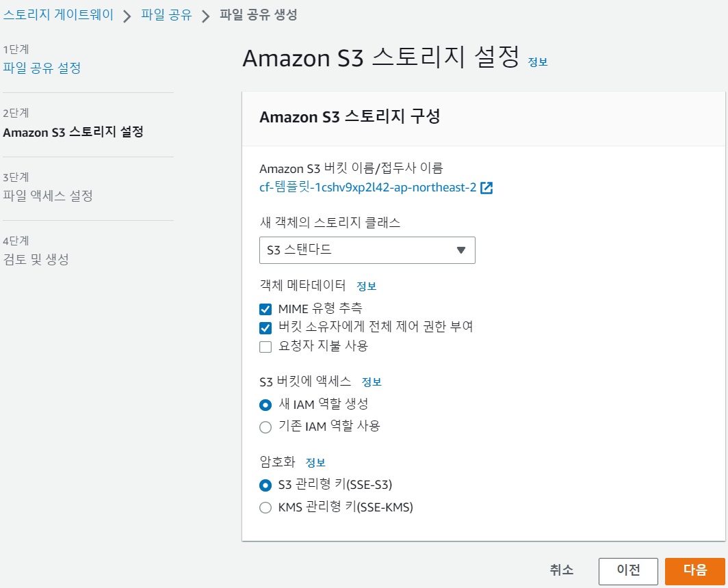This screenshot has width=728, height=588.
Task: Click the 새 객체의 스토리지 클래스 label
Action: tap(330, 222)
